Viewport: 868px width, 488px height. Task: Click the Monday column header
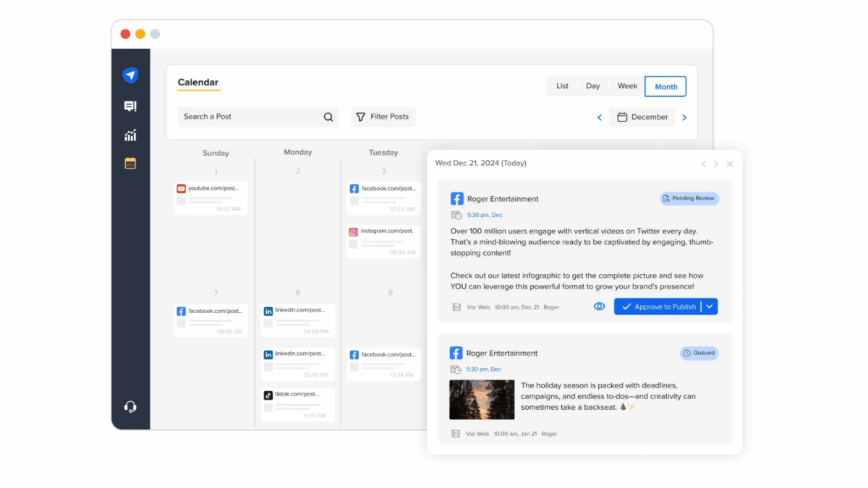click(x=298, y=153)
